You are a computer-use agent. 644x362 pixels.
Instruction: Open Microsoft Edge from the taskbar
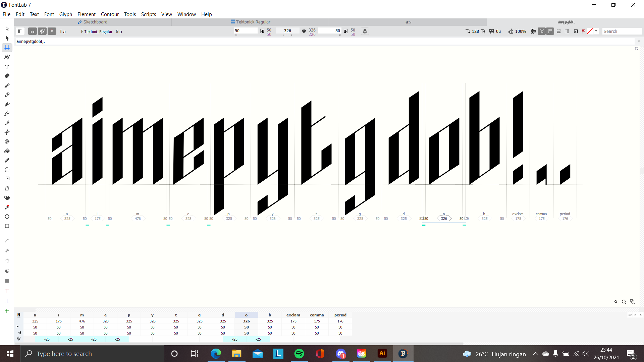216,354
